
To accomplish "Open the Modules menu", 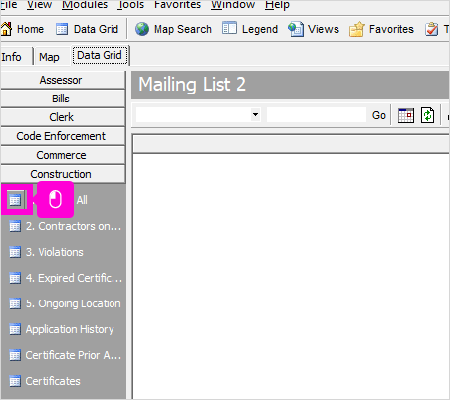I will (85, 5).
